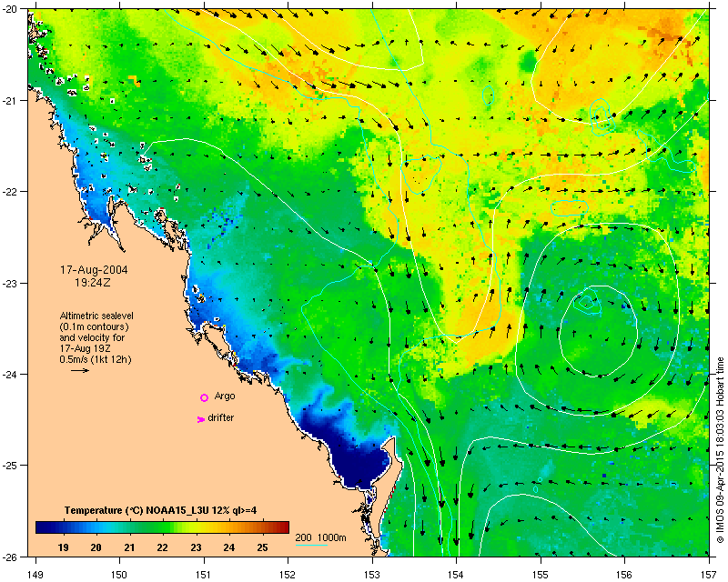Image resolution: width=728 pixels, height=582 pixels.
Task: Select the temperature color bar
Action: click(162, 527)
